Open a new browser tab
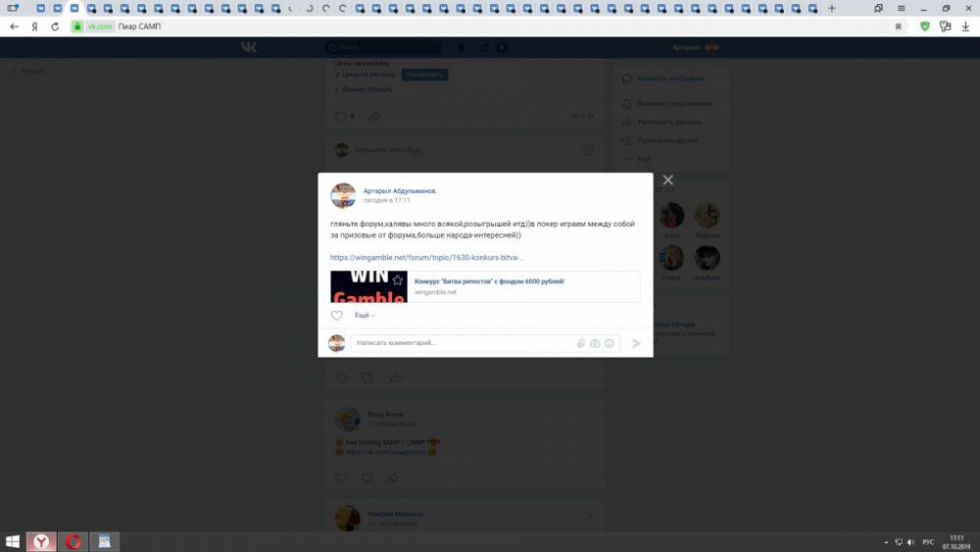Screen dimensions: 980x552 831,8
